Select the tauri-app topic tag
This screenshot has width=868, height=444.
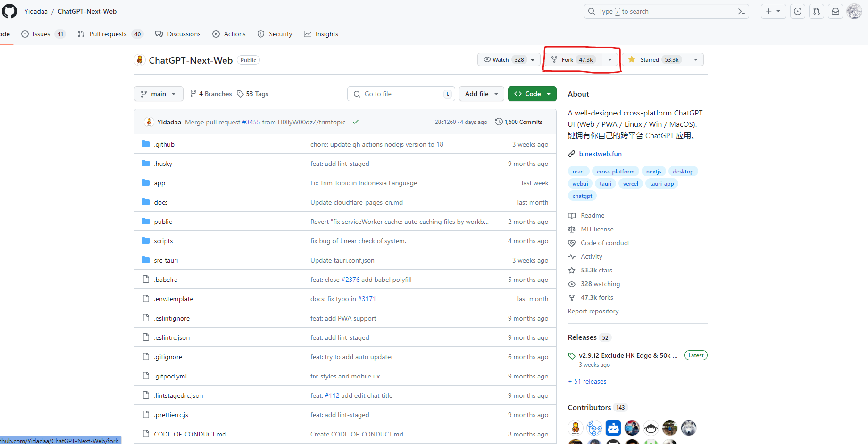[661, 184]
